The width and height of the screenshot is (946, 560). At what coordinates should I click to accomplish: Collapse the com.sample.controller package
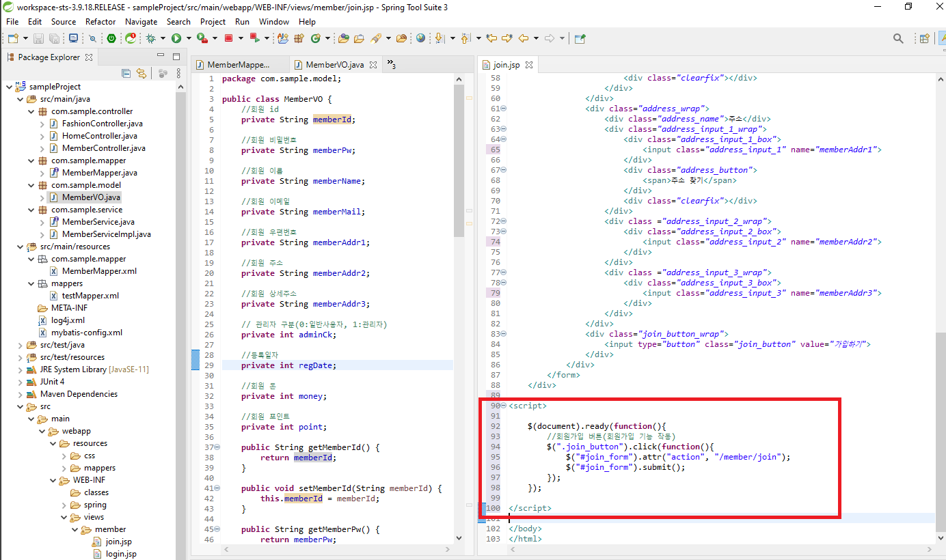(31, 111)
